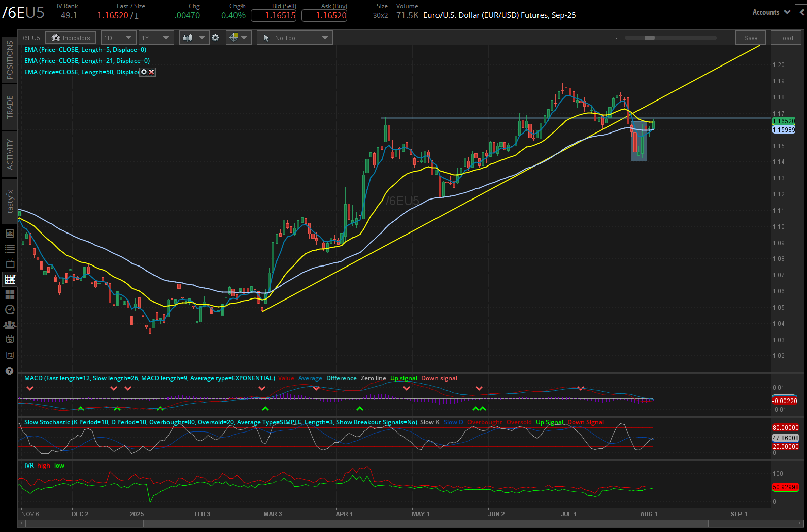
Task: Open settings gear for EMA 50 study
Action: point(144,72)
